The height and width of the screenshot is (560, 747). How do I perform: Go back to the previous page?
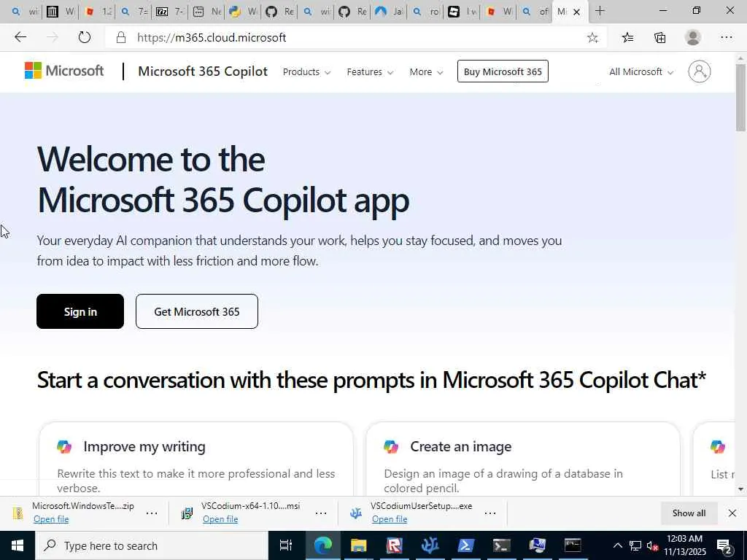[20, 37]
